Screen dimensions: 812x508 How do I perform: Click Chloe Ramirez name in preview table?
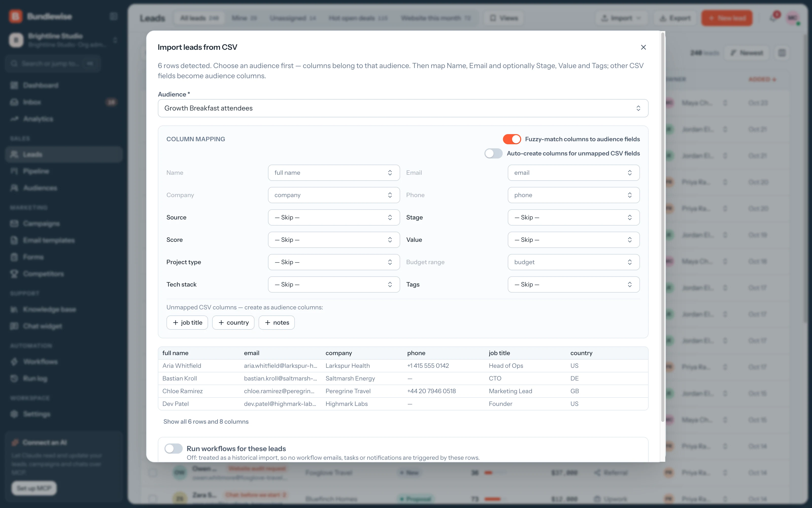[182, 391]
